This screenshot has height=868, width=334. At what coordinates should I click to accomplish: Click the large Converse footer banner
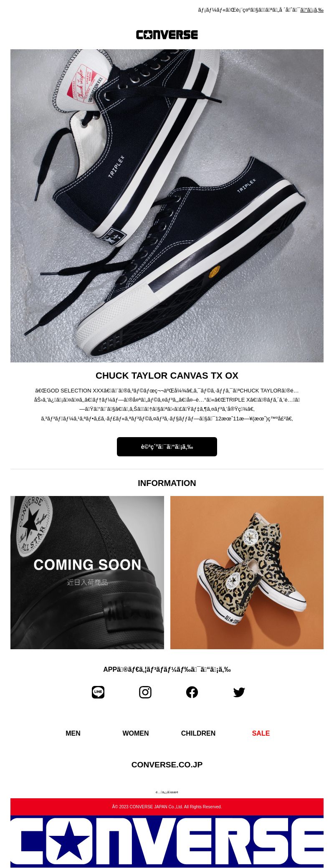[167, 841]
